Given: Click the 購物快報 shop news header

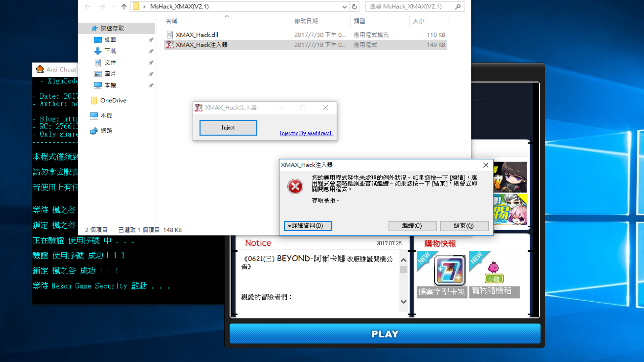Looking at the screenshot, I should click(440, 244).
